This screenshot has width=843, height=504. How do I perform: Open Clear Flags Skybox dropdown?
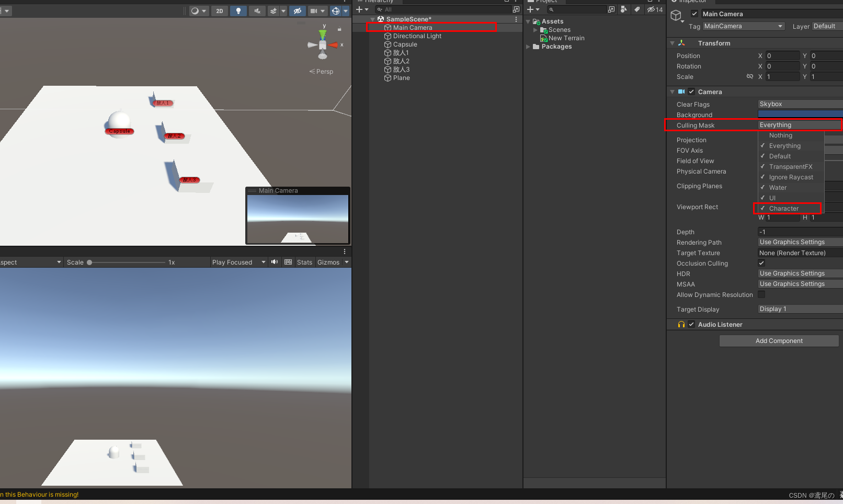pyautogui.click(x=801, y=104)
